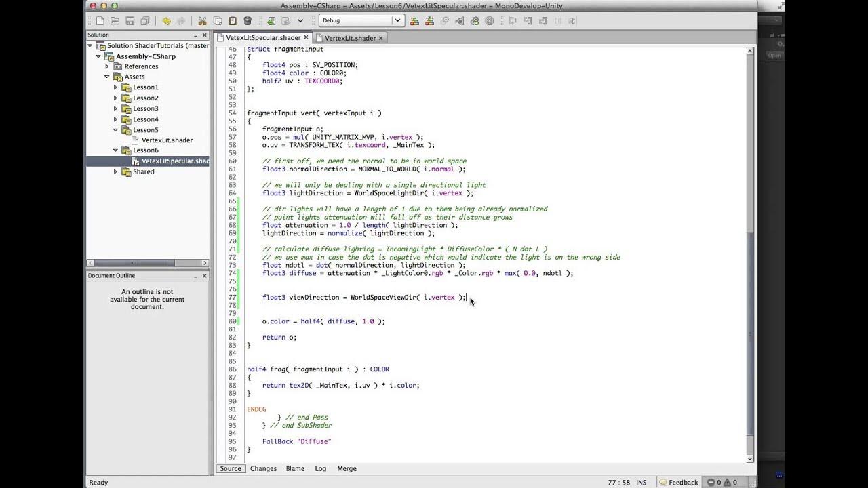Click the greyed Run toolbar icon
The image size is (868, 488).
point(445,21)
